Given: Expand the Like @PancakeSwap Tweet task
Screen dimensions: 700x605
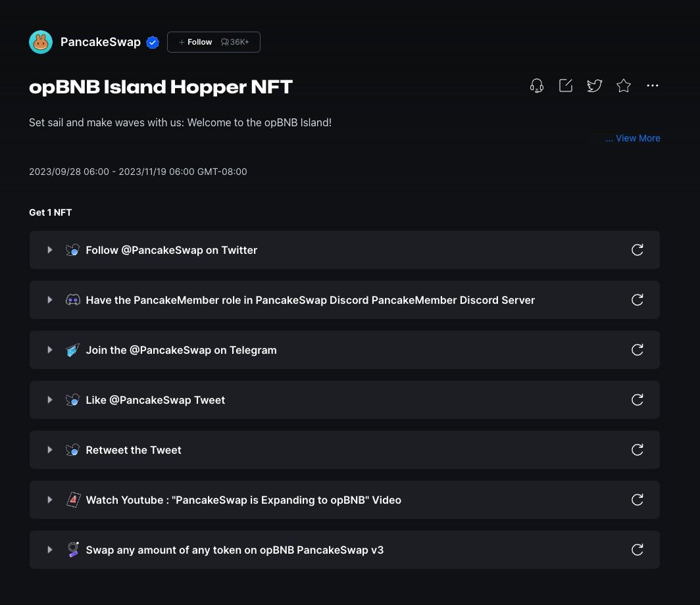Looking at the screenshot, I should 50,400.
